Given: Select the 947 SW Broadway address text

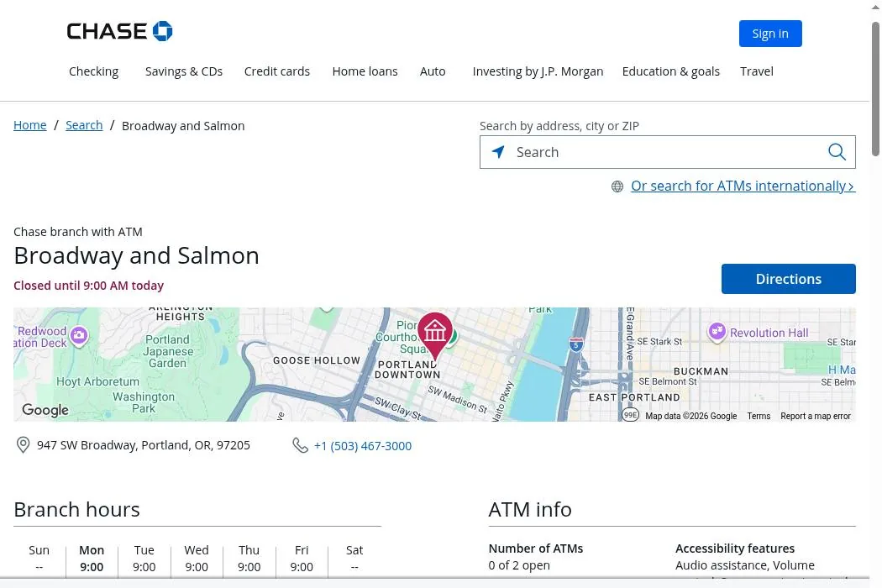Looking at the screenshot, I should coord(144,445).
